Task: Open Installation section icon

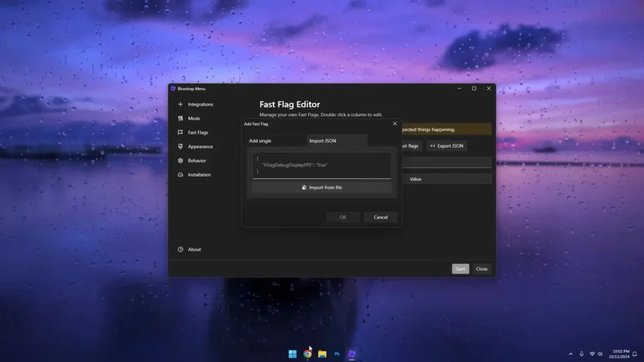Action: pos(180,175)
